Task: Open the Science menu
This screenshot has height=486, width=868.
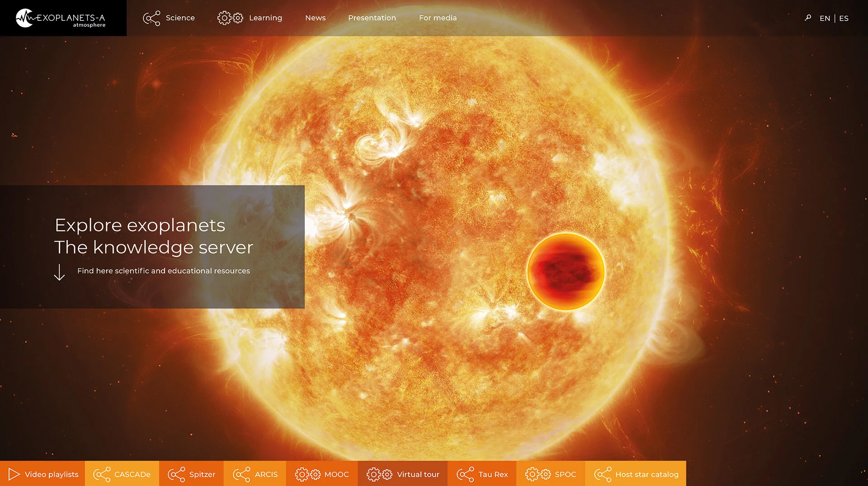Action: [180, 18]
